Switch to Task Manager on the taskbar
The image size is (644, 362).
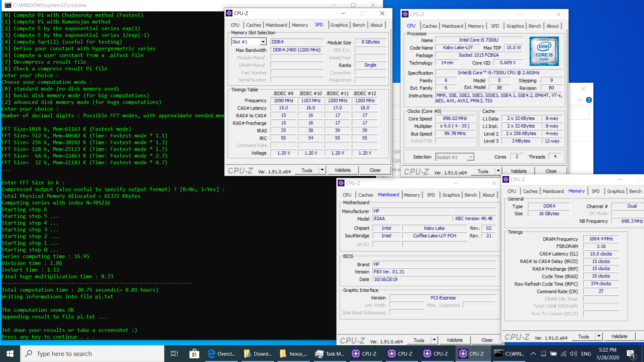click(329, 354)
